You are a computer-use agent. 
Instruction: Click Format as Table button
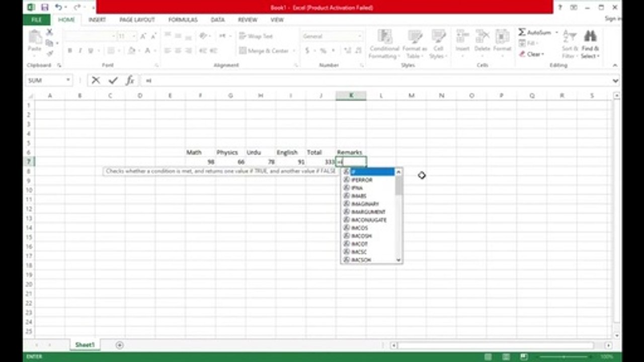click(x=415, y=44)
